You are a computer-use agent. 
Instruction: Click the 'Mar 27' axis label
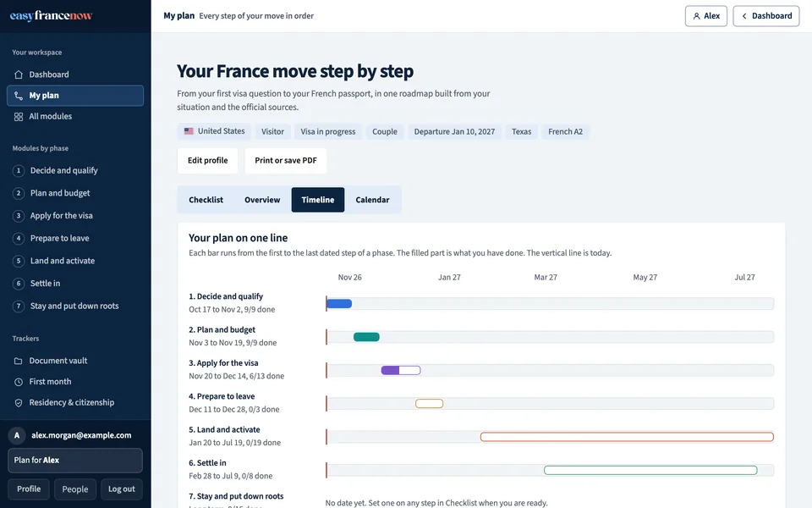click(x=546, y=278)
